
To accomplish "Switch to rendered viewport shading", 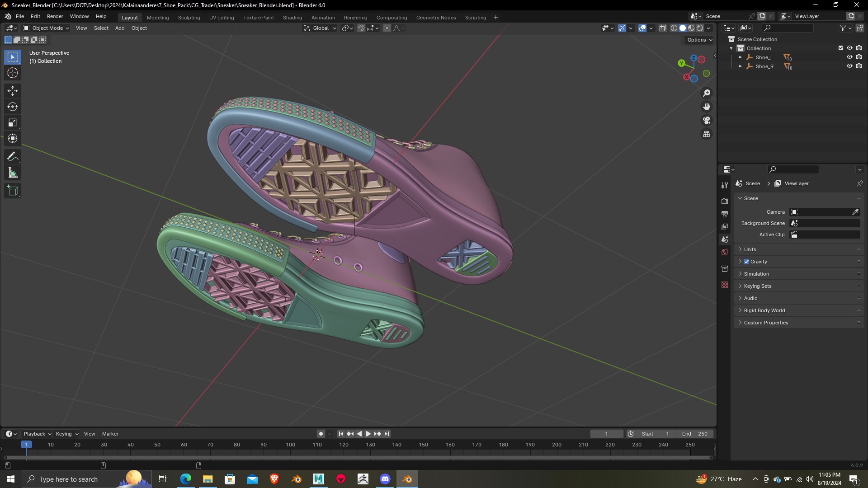I will point(700,28).
